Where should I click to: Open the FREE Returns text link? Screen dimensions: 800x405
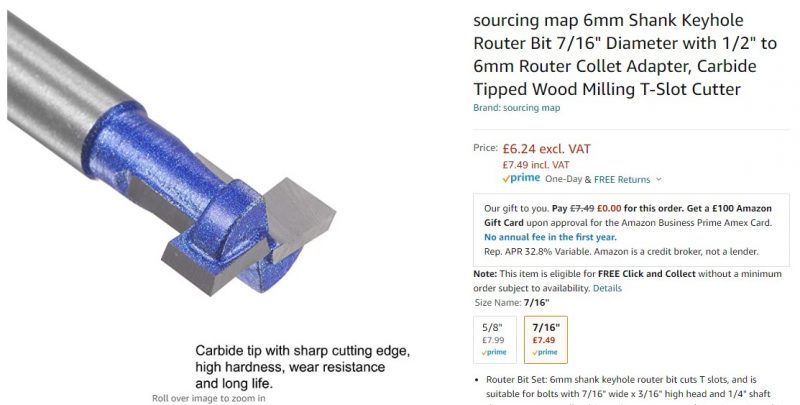point(622,180)
